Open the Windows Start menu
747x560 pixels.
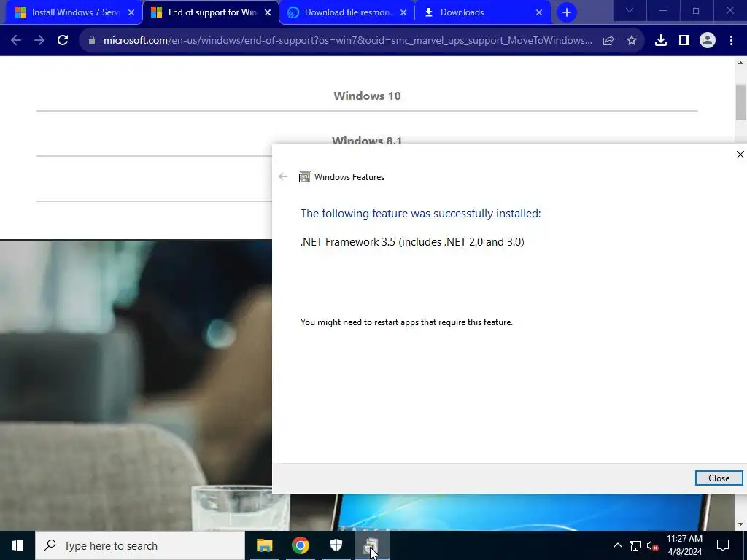[x=18, y=545]
